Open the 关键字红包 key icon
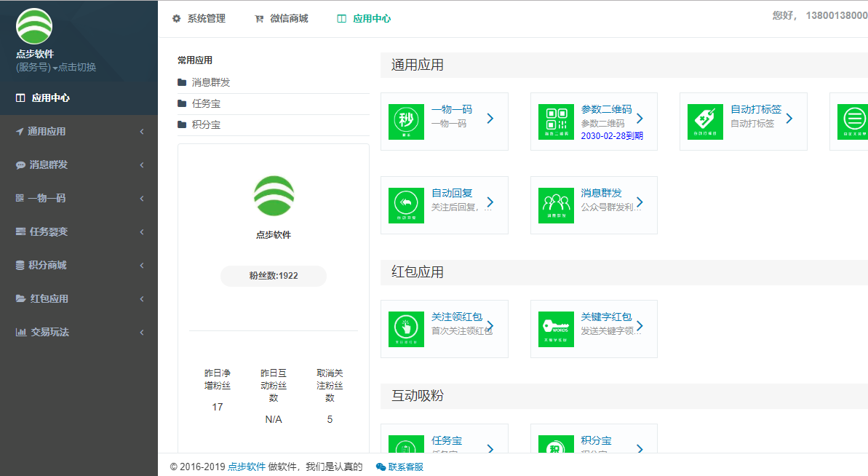 click(556, 329)
